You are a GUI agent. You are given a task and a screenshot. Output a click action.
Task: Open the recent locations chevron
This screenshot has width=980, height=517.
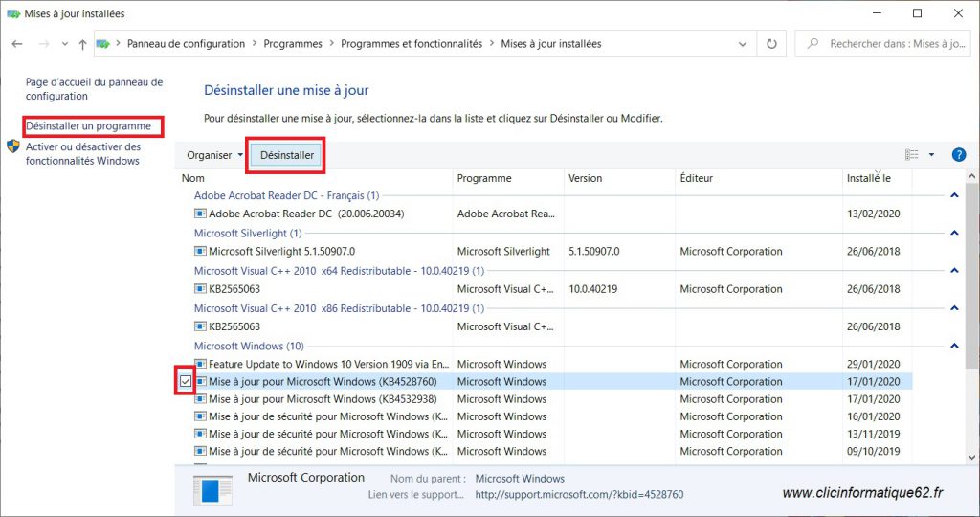[65, 44]
